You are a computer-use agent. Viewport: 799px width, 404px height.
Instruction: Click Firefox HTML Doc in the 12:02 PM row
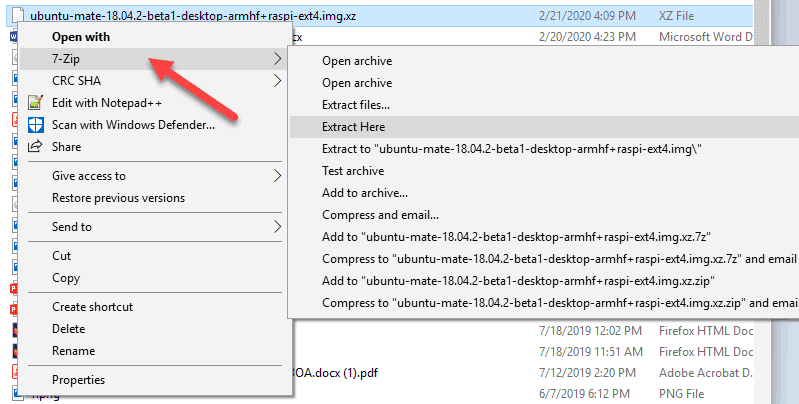[705, 331]
